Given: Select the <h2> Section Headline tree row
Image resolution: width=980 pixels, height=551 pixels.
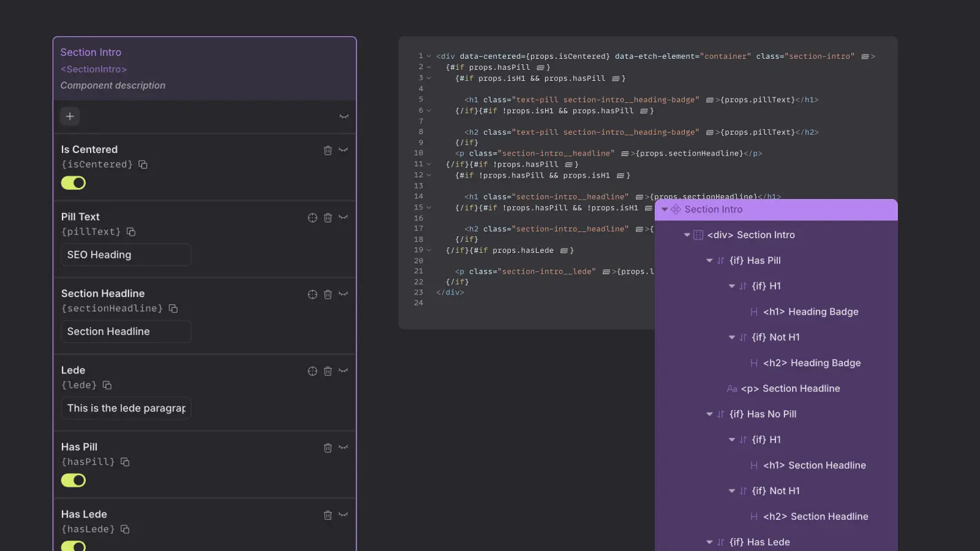Looking at the screenshot, I should [776, 517].
